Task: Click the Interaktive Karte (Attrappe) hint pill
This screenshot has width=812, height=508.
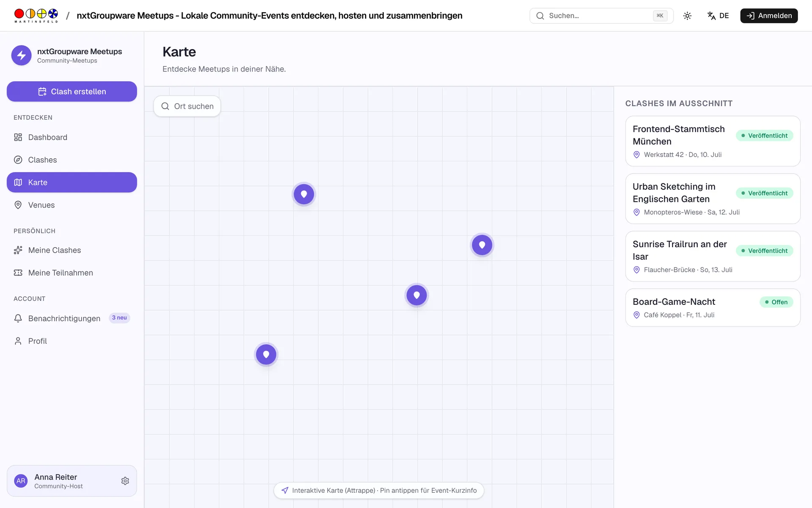Action: (379, 490)
